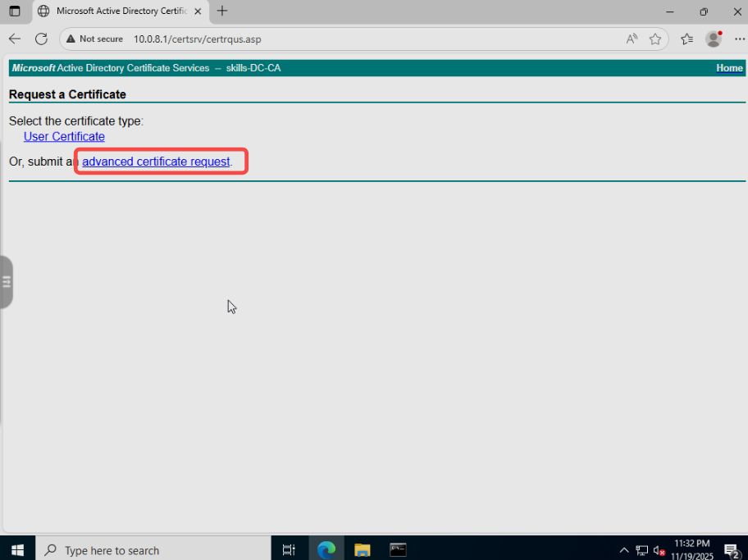Minimize the Edge browser window
The width and height of the screenshot is (748, 560).
670,11
